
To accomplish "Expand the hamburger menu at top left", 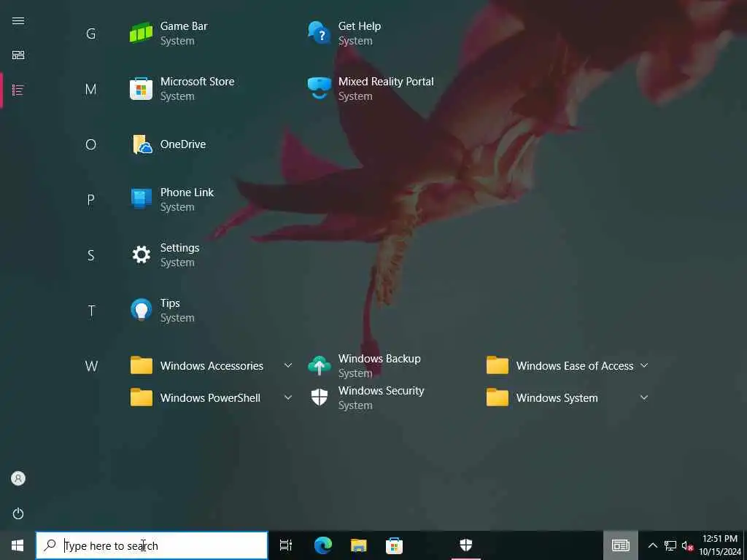I will pos(18,20).
